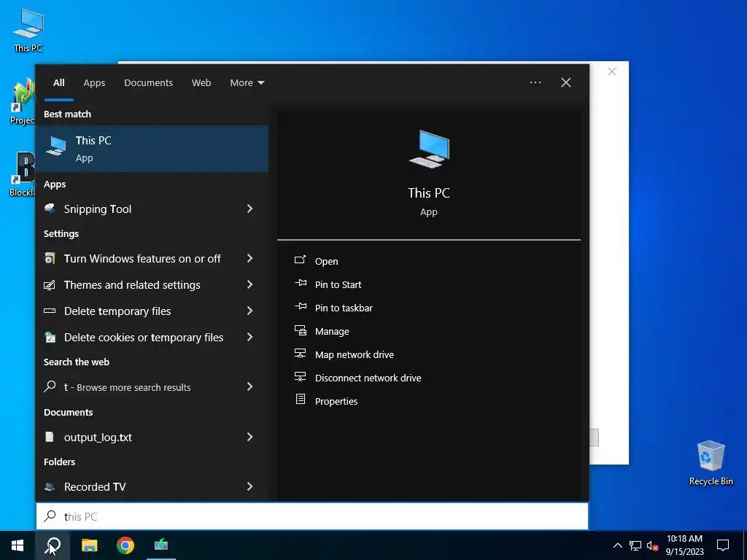Expand the Browse more search results arrow

point(249,386)
